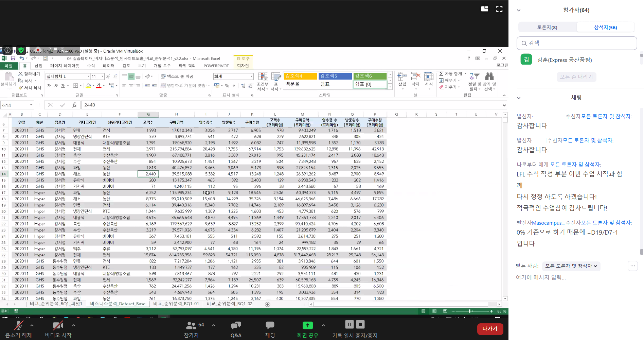
Task: Open the recipient dropdown 모든 토론자 및 참석자
Action: pyautogui.click(x=571, y=266)
